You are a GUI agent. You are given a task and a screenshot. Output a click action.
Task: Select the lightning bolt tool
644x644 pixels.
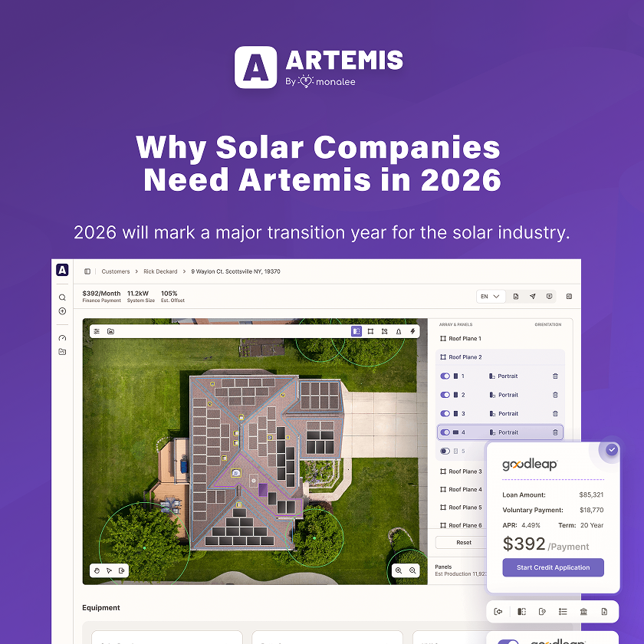(412, 330)
